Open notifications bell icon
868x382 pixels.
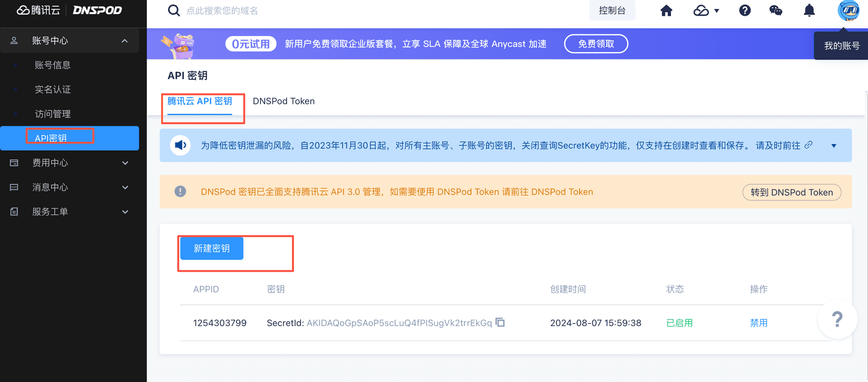[x=809, y=10]
